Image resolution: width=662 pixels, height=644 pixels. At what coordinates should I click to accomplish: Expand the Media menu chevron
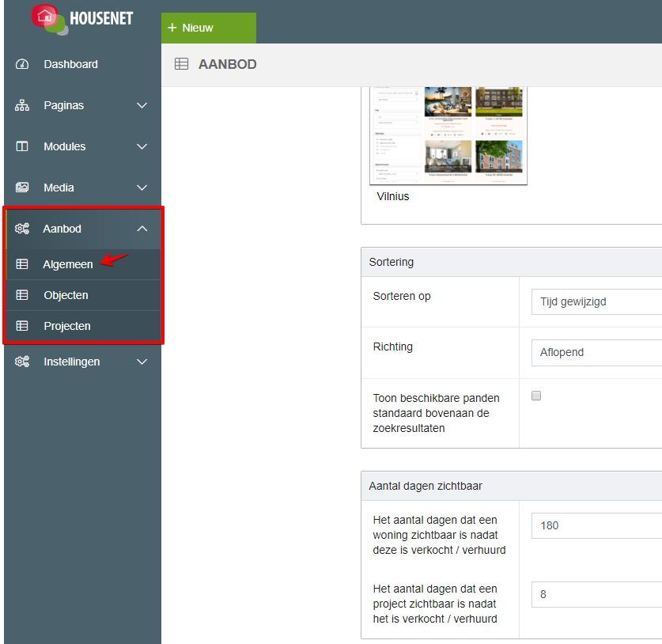click(142, 188)
